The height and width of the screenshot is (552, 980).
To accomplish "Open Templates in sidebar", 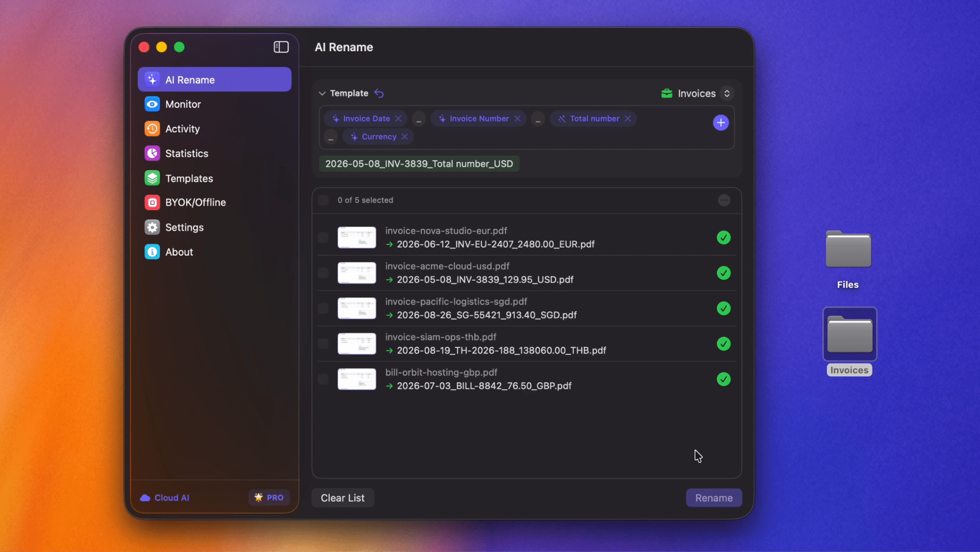I will point(214,179).
